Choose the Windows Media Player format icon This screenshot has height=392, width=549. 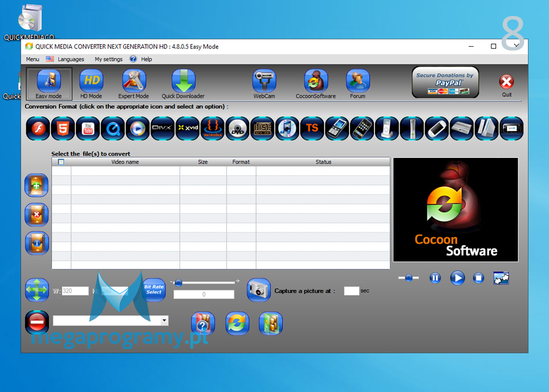point(137,128)
